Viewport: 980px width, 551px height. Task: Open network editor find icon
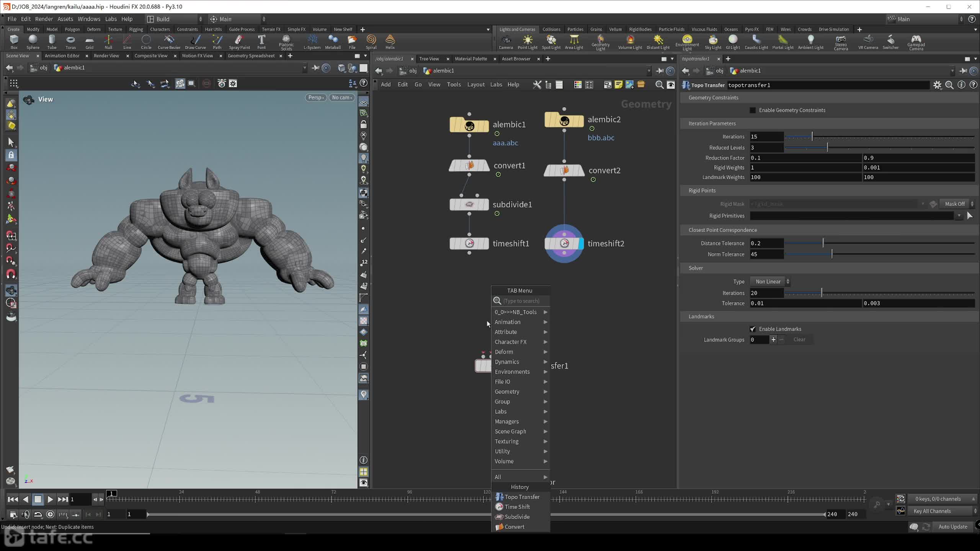(x=659, y=85)
